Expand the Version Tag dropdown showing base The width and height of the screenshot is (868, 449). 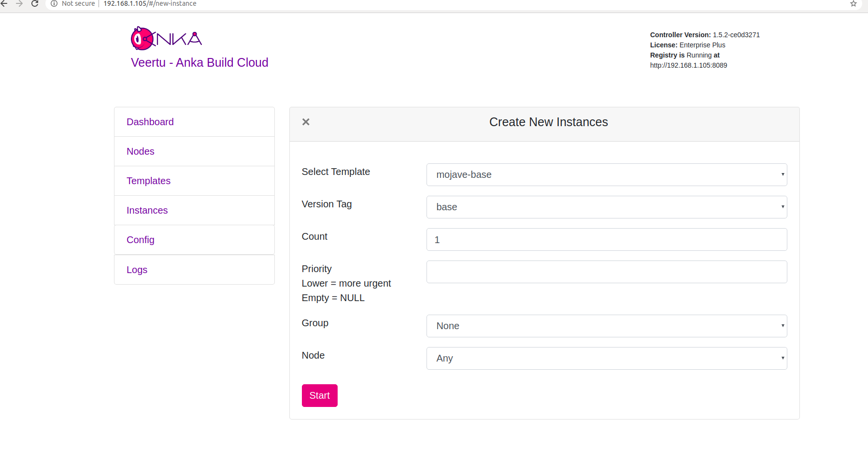[x=606, y=207]
